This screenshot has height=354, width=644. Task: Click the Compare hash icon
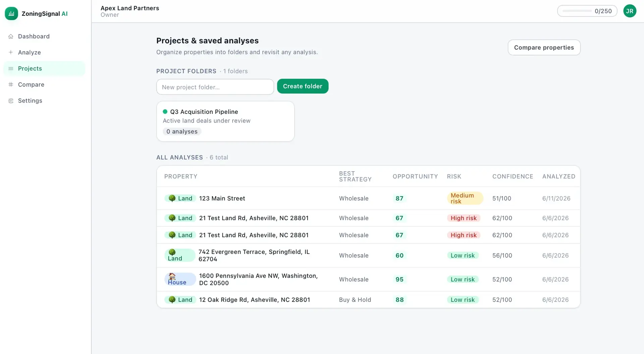(11, 85)
